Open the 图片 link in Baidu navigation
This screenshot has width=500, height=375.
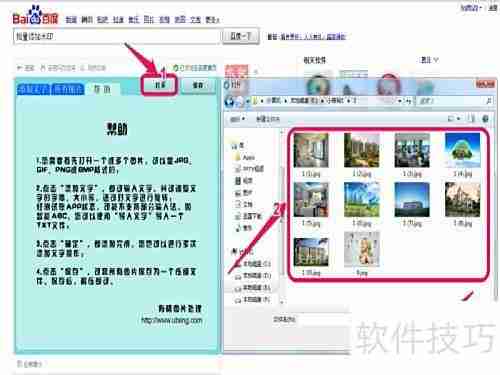149,20
